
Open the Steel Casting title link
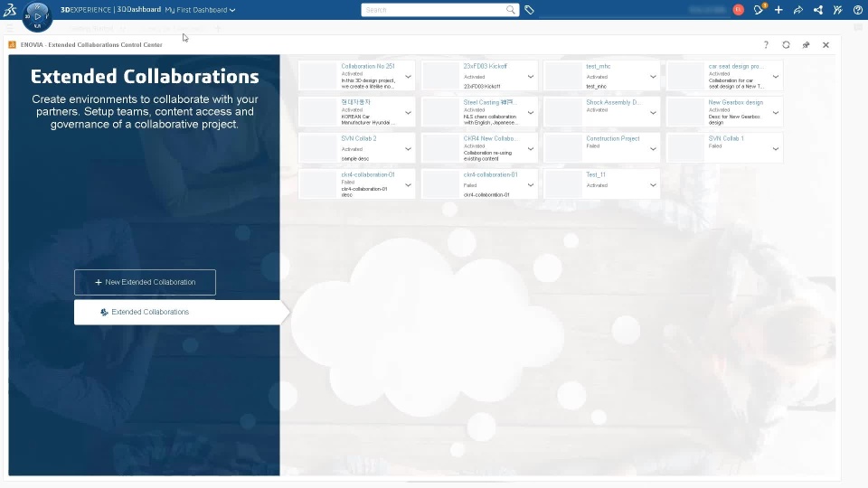pos(490,102)
